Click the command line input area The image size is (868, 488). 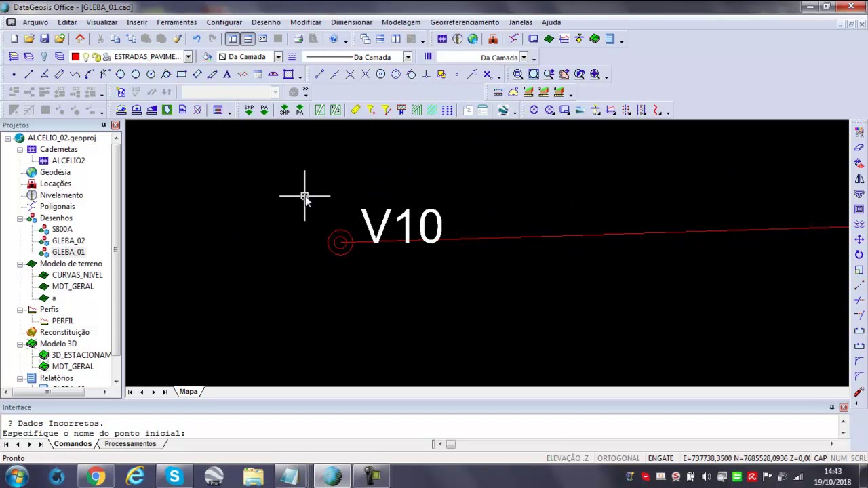(420, 433)
